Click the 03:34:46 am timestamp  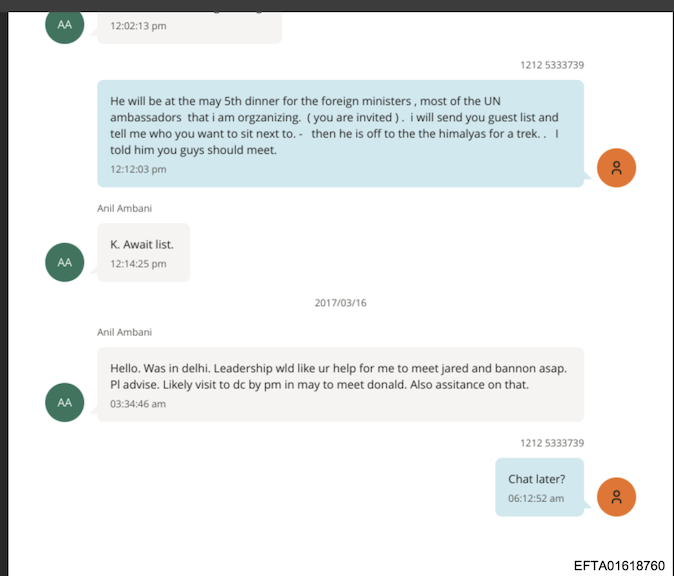click(x=138, y=404)
